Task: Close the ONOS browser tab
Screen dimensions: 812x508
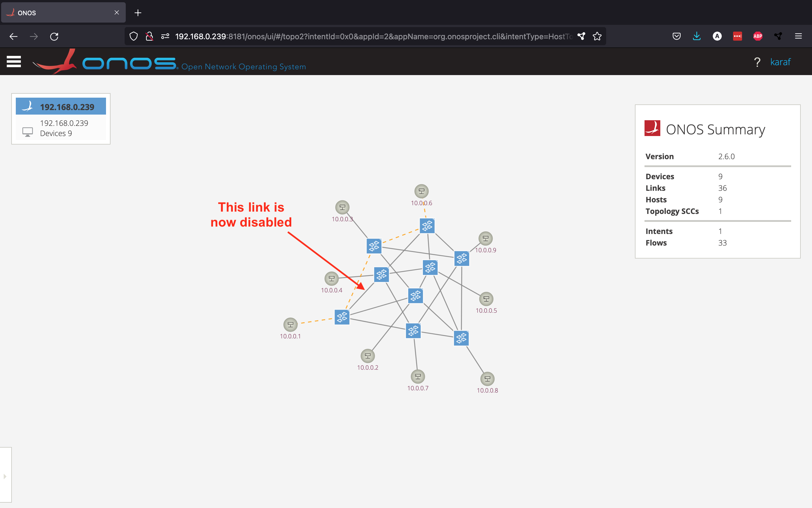Action: tap(116, 12)
